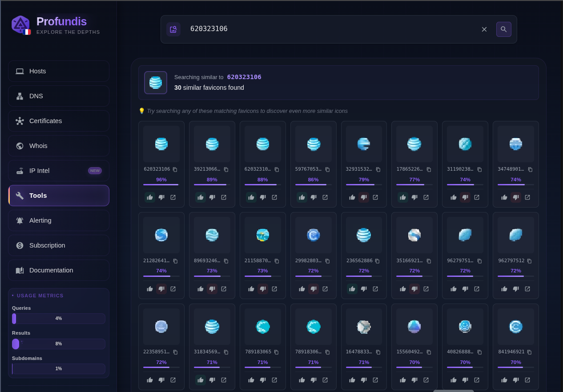This screenshot has height=392, width=563.
Task: Toggle thumbs up on favicon 236562886
Action: pos(352,289)
